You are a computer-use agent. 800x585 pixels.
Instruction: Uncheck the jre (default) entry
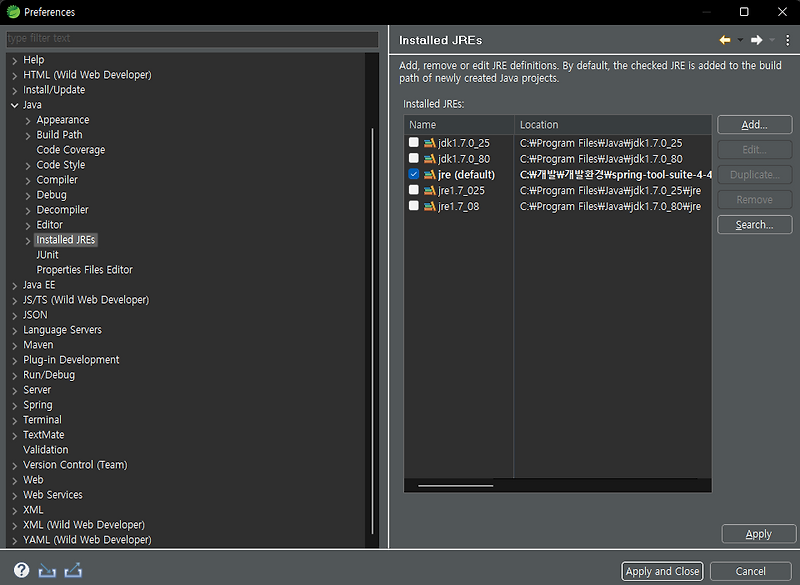coord(413,174)
